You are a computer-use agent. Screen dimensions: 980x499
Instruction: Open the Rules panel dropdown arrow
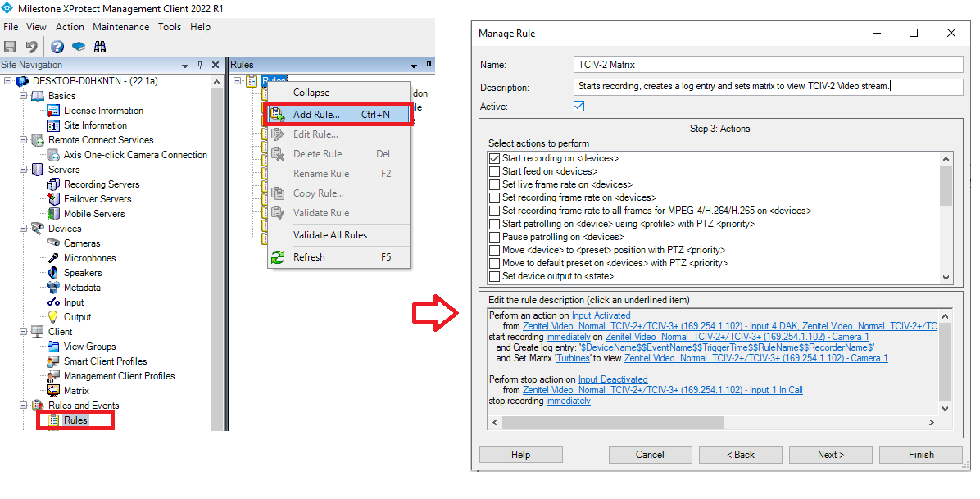coord(413,66)
